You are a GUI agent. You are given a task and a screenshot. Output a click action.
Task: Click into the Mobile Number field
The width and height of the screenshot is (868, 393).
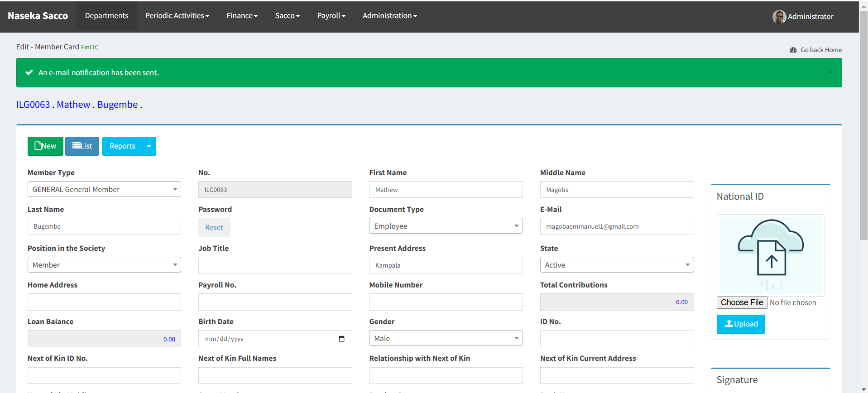446,302
